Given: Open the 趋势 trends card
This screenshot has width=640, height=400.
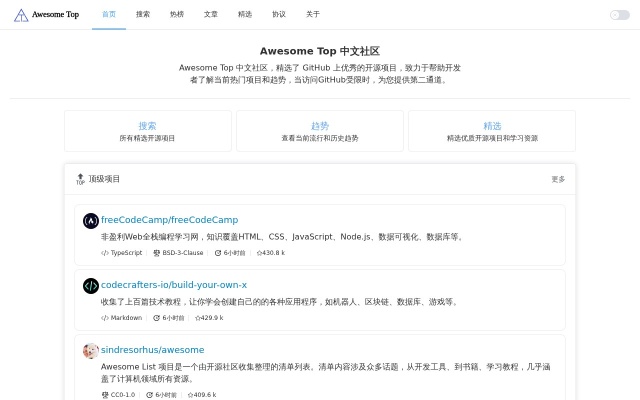Looking at the screenshot, I should (x=320, y=131).
